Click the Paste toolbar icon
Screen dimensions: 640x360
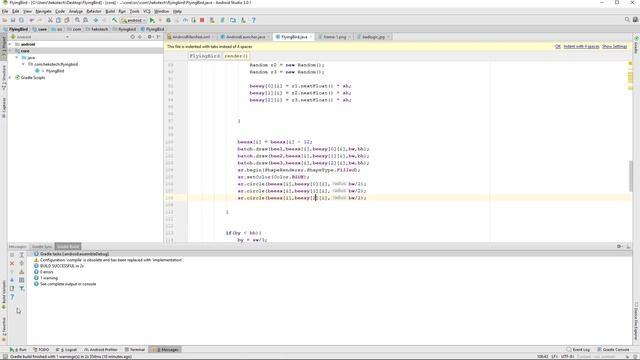pos(67,20)
